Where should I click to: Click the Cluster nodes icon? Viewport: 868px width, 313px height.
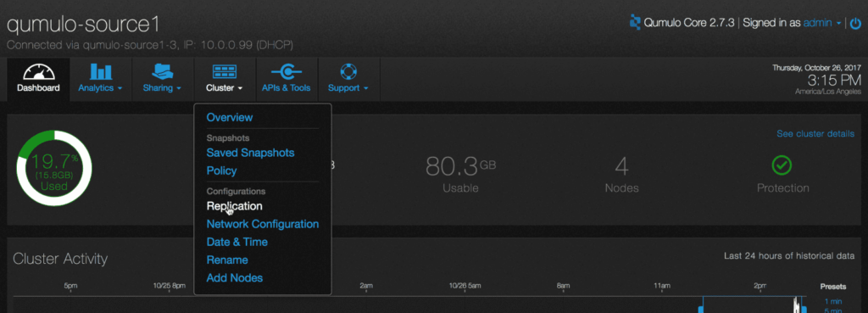(224, 72)
